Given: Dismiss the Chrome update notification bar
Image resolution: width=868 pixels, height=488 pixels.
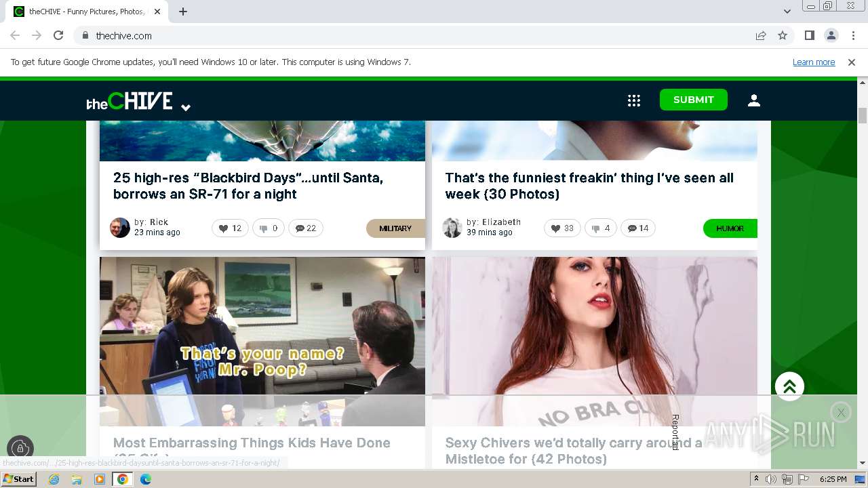Looking at the screenshot, I should coord(852,62).
